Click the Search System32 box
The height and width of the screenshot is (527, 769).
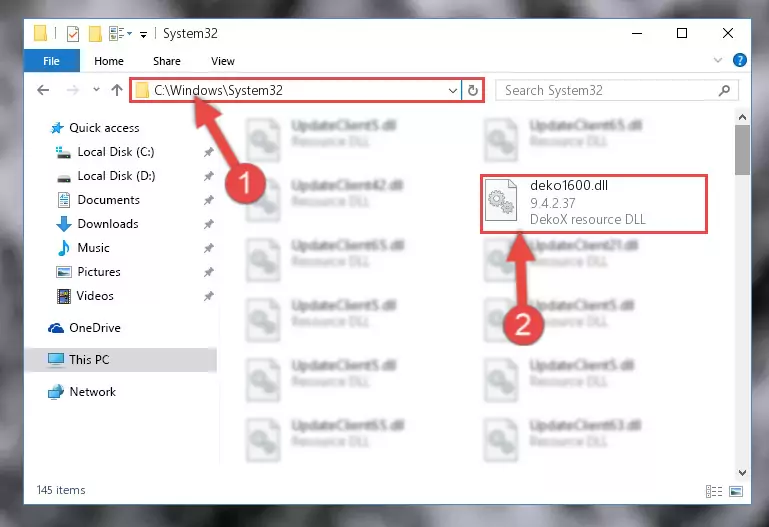pos(617,91)
